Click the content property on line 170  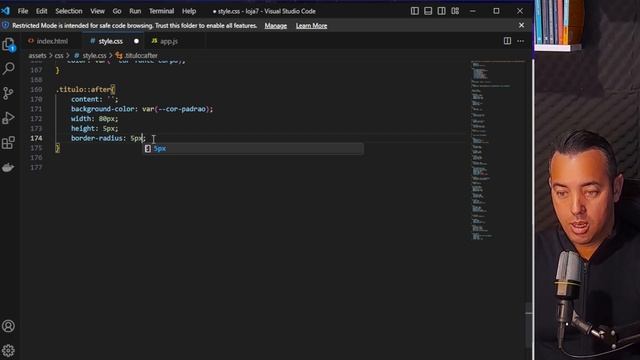pyautogui.click(x=85, y=99)
